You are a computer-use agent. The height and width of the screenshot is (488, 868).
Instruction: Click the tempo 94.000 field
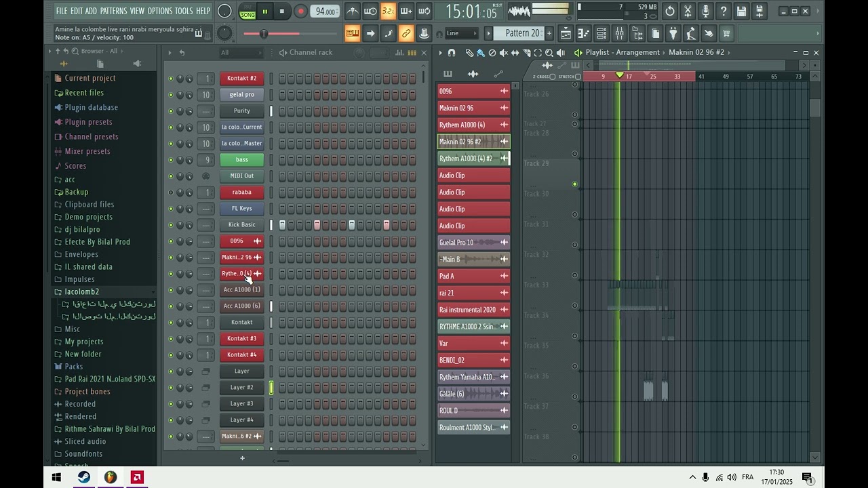pos(325,12)
